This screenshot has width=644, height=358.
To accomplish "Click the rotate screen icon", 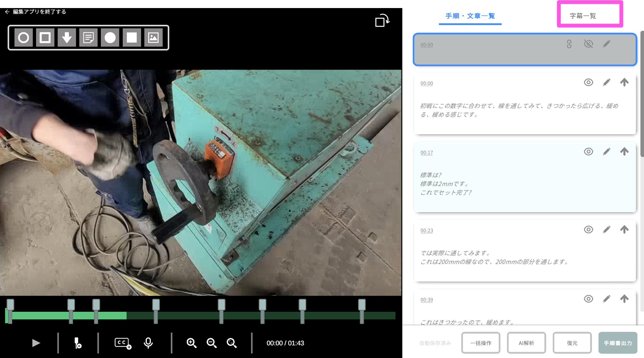I will [x=382, y=21].
